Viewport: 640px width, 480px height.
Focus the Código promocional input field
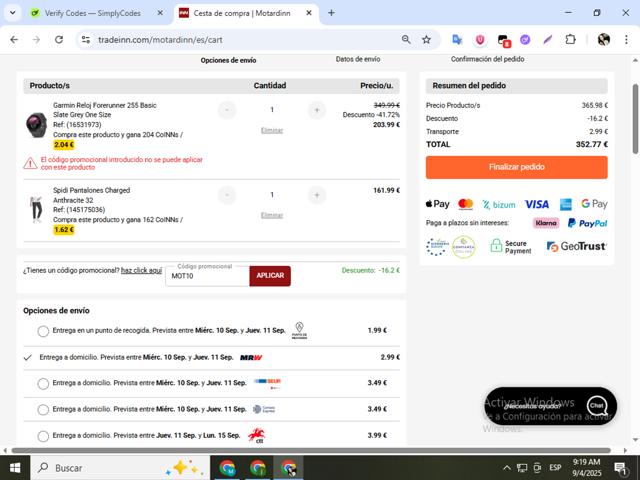(x=207, y=276)
